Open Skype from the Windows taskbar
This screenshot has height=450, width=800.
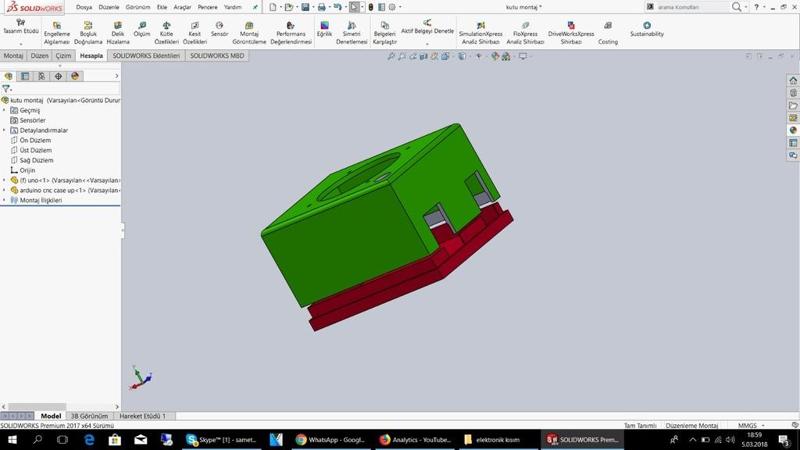[221, 439]
